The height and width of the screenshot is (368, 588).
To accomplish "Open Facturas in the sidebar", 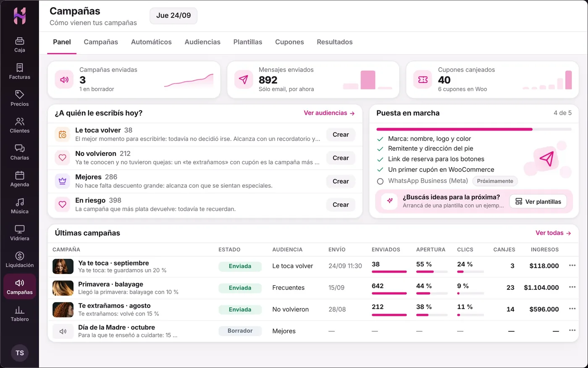I will [x=20, y=72].
